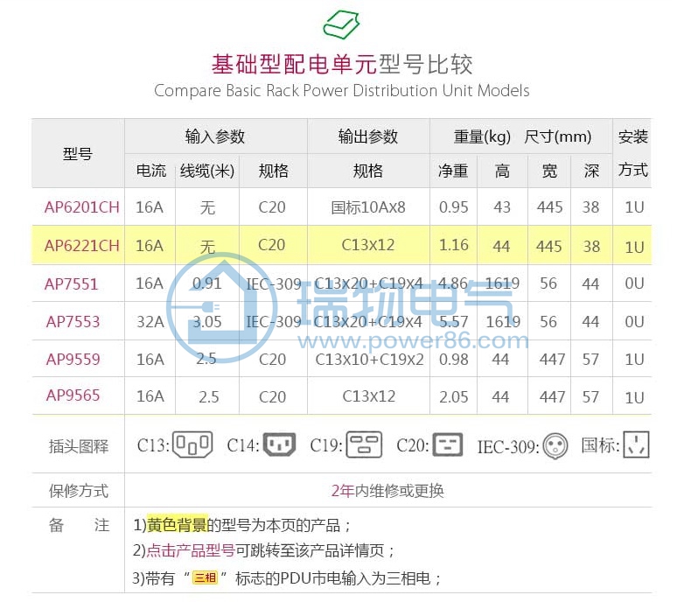Click the 1.16 net weight cell
The width and height of the screenshot is (691, 616).
click(x=453, y=245)
